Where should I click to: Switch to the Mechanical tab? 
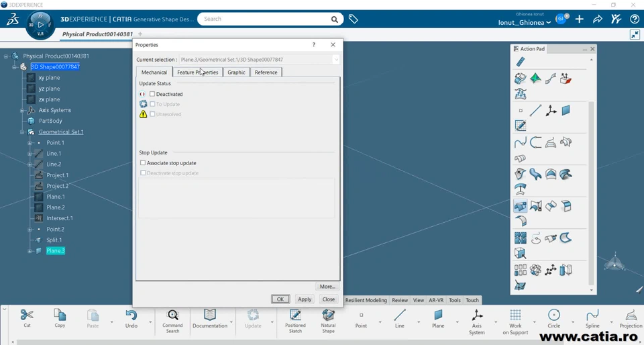[x=154, y=72]
